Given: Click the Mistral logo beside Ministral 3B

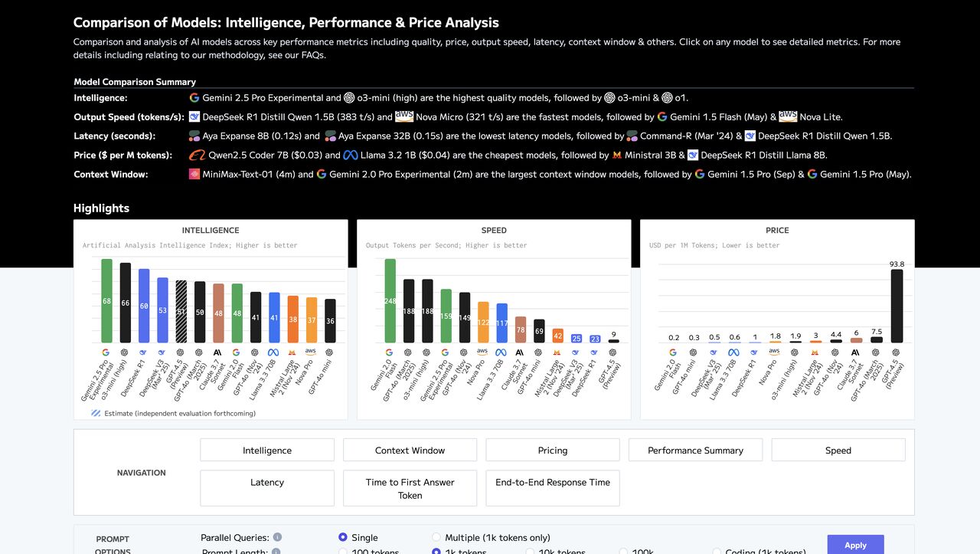Looking at the screenshot, I should (616, 156).
